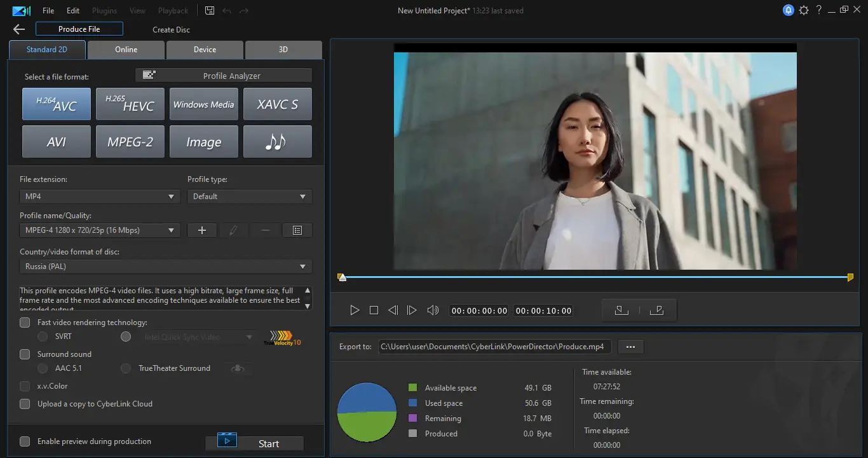Click the add new profile plus icon
The height and width of the screenshot is (458, 868).
(202, 230)
